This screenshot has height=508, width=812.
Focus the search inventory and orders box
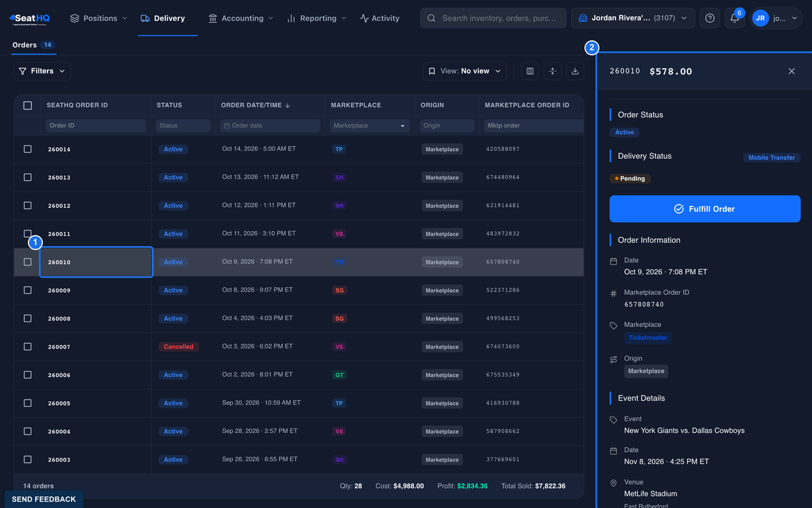click(493, 18)
